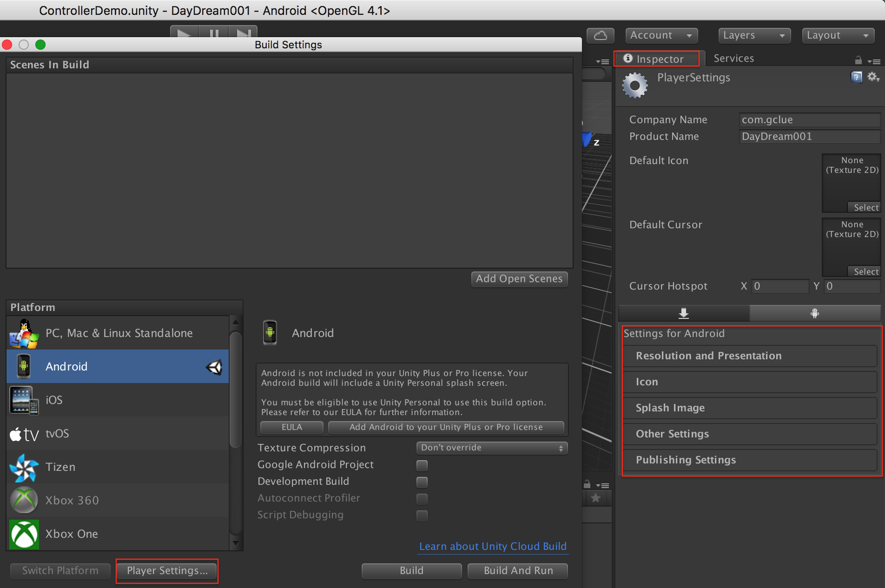Click the Cursor Hotspot X field
This screenshot has height=588, width=885.
(x=780, y=286)
